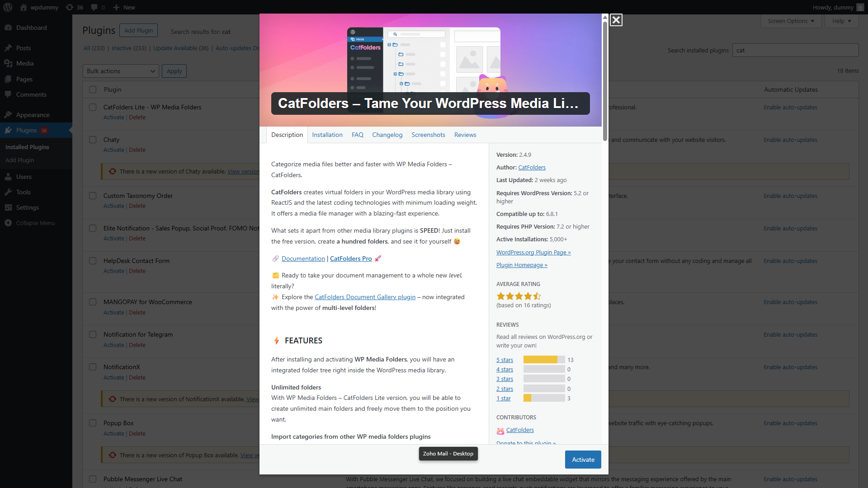Open the updates icon showing 36
Screen dimensions: 868x488
click(x=70, y=7)
